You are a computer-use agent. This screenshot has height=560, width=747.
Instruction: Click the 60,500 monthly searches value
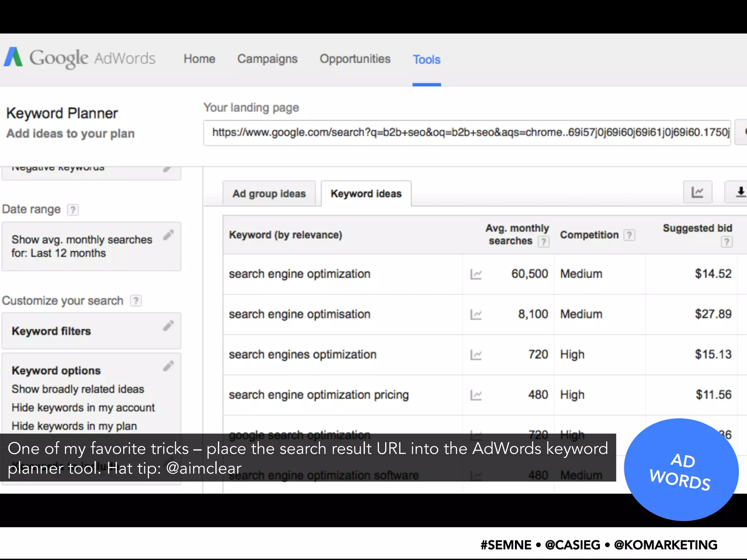[x=530, y=274]
